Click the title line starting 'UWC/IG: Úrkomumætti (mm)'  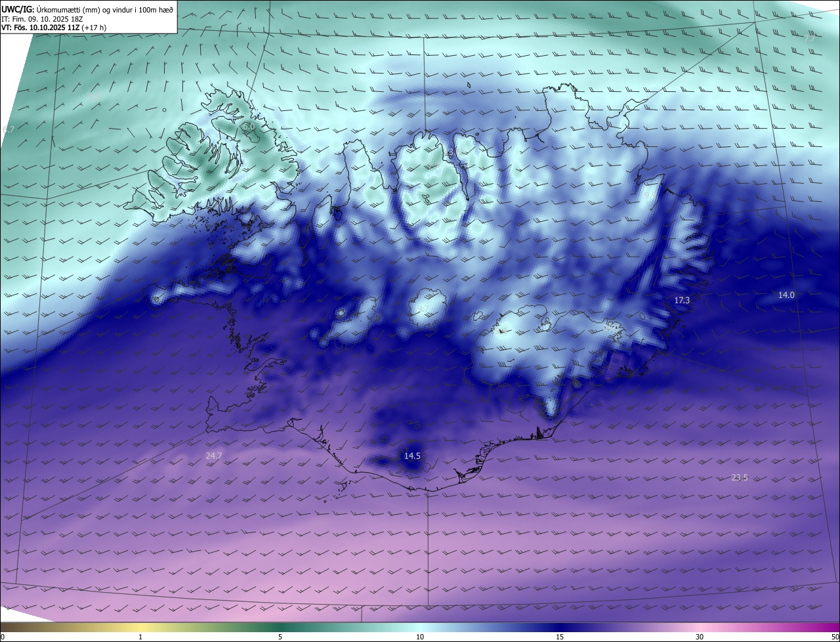click(88, 9)
